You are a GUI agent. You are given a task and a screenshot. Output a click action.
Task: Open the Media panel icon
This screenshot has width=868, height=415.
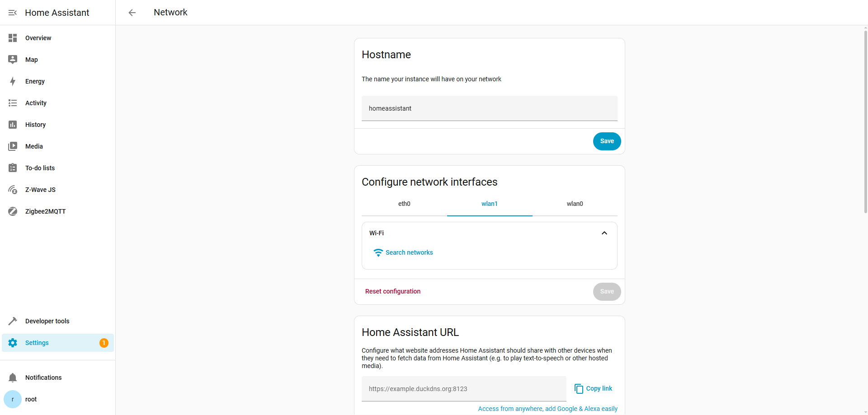point(13,146)
